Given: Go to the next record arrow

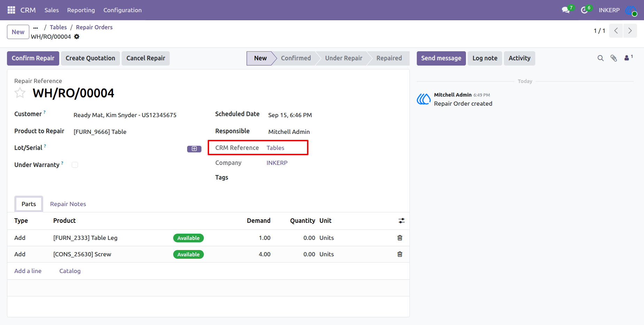Looking at the screenshot, I should (630, 31).
